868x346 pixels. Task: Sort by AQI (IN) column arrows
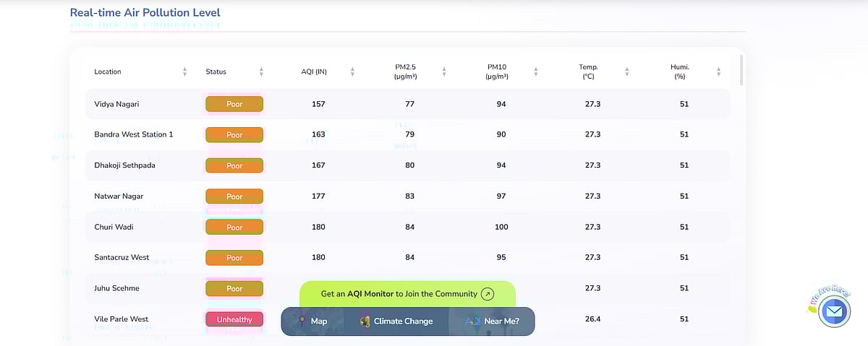[x=352, y=72]
